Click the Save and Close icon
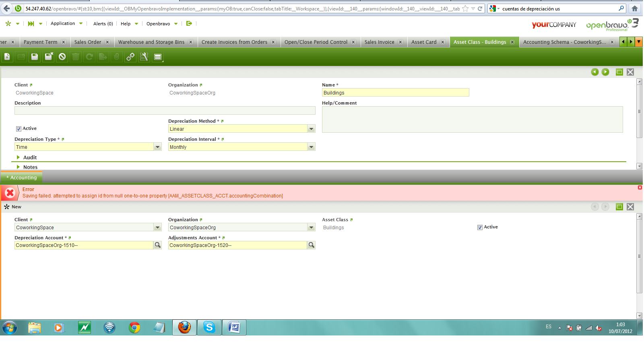The width and height of the screenshot is (644, 362). (49, 57)
